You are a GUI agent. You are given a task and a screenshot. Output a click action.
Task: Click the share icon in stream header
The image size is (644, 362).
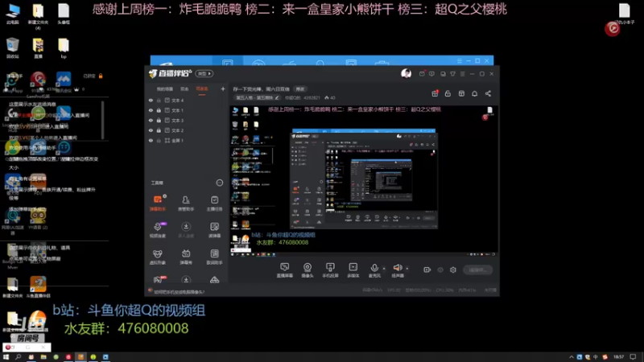tap(488, 93)
